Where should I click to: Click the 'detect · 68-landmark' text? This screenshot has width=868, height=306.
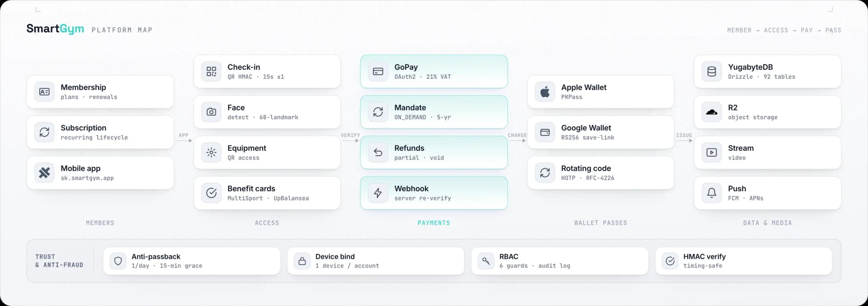tap(263, 117)
